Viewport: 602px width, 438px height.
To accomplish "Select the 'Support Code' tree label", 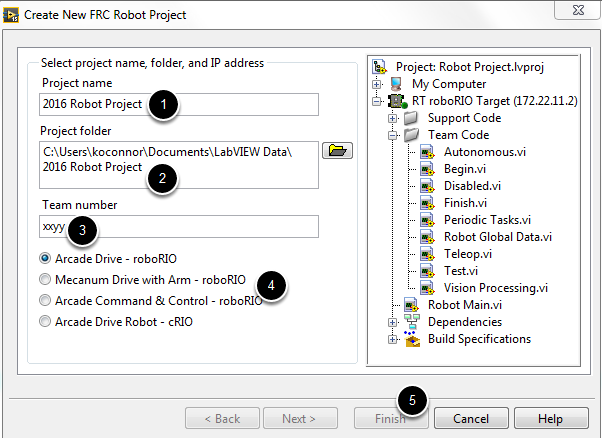I will pos(465,118).
